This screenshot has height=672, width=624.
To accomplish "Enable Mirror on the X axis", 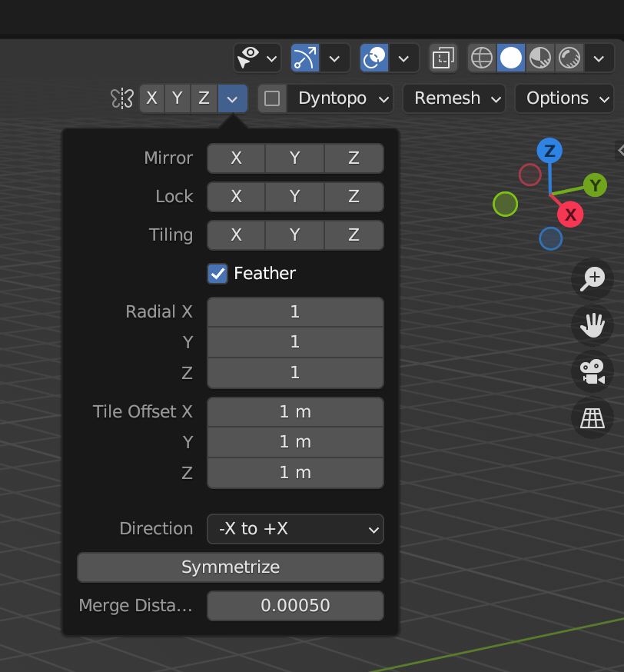I will pyautogui.click(x=236, y=158).
